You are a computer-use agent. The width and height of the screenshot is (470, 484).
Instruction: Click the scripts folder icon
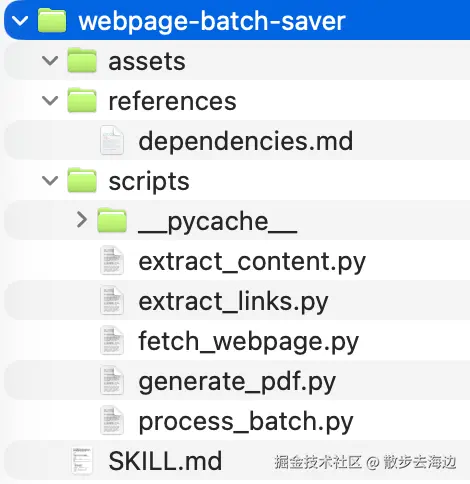click(x=82, y=180)
